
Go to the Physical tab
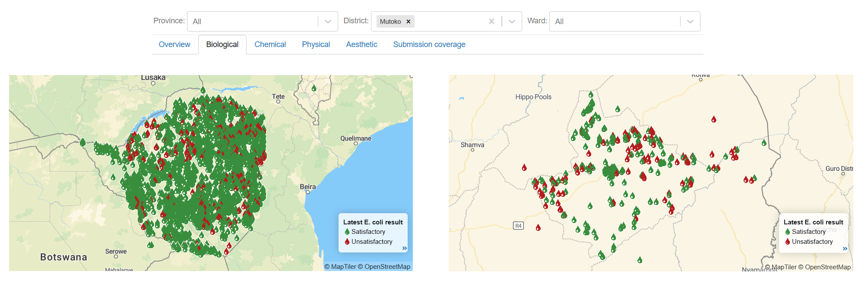[316, 44]
